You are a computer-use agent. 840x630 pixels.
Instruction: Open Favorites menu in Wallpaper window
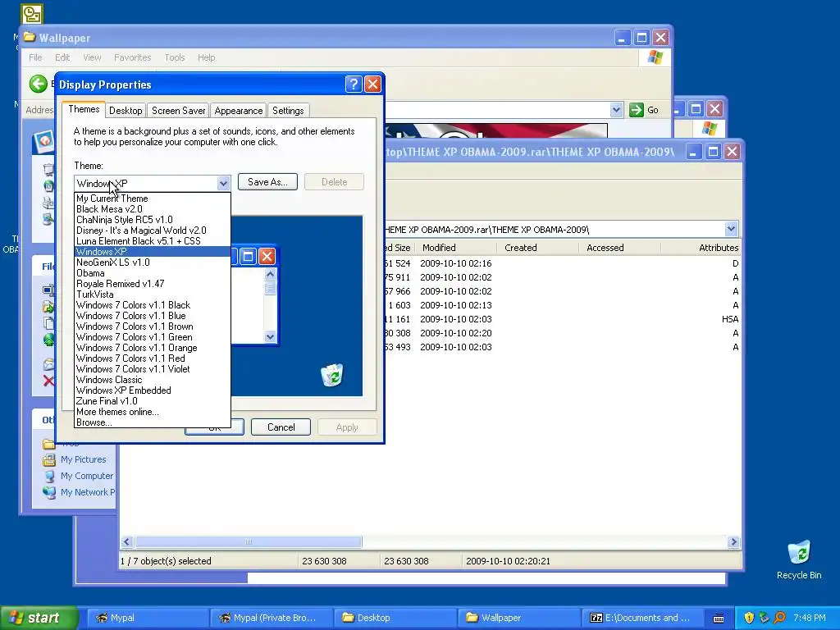(132, 57)
